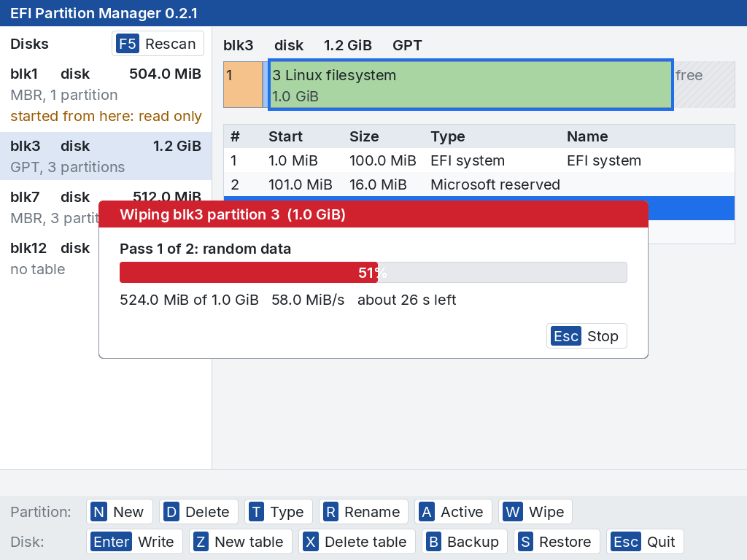Viewport: 747px width, 560px height.
Task: Click the hatched free space region in disk map
Action: [x=705, y=85]
